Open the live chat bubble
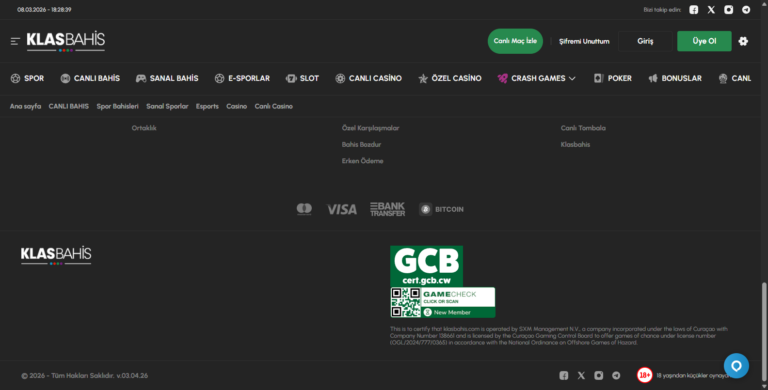 (736, 366)
